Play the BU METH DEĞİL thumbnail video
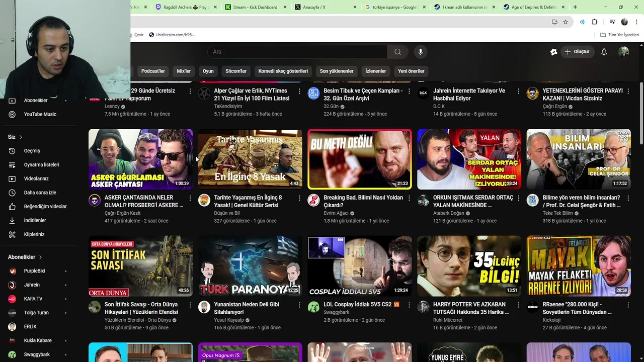This screenshot has height=362, width=644. (360, 159)
